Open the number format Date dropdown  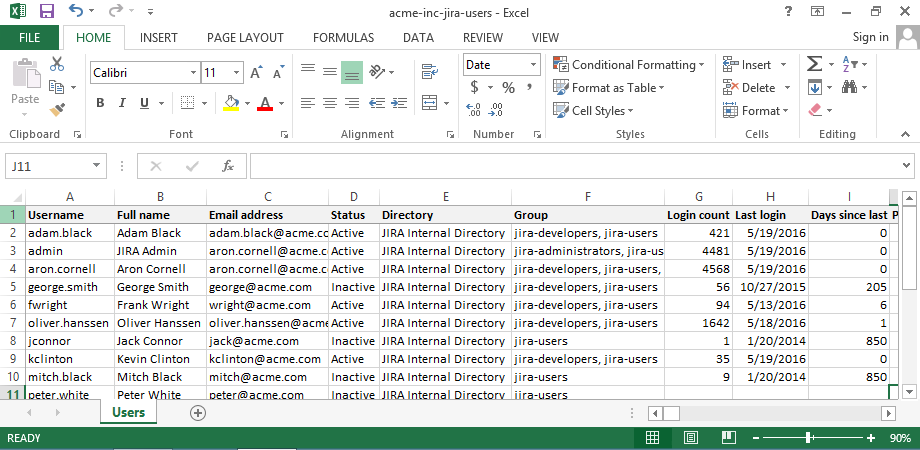pyautogui.click(x=533, y=65)
